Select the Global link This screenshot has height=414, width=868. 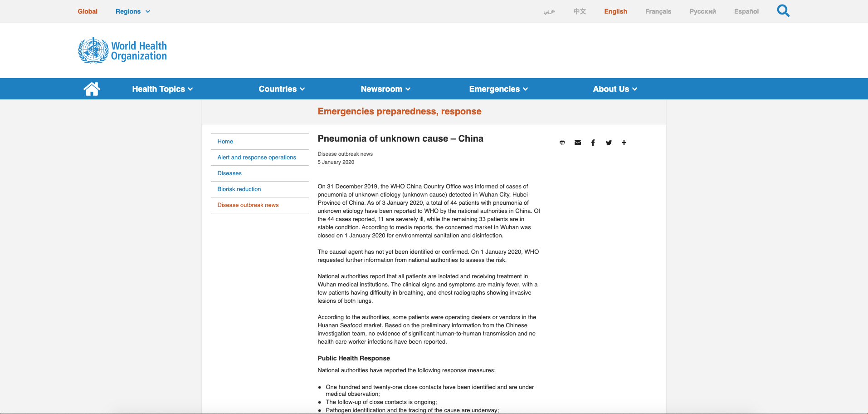click(x=88, y=11)
